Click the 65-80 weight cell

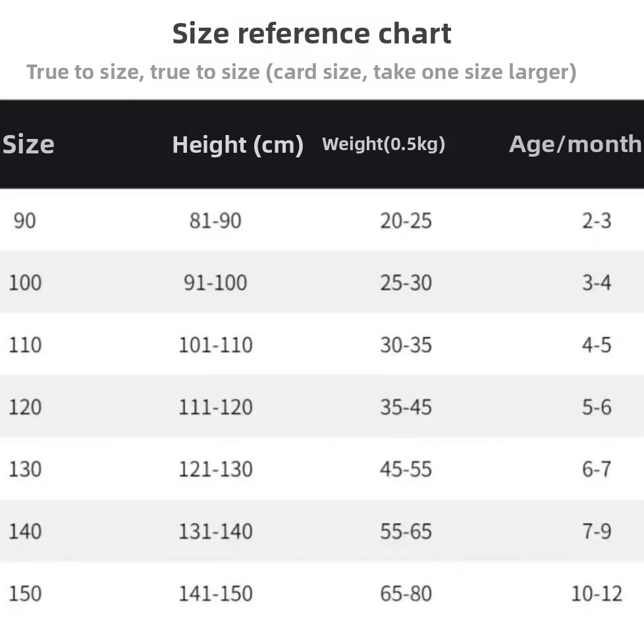click(x=406, y=594)
